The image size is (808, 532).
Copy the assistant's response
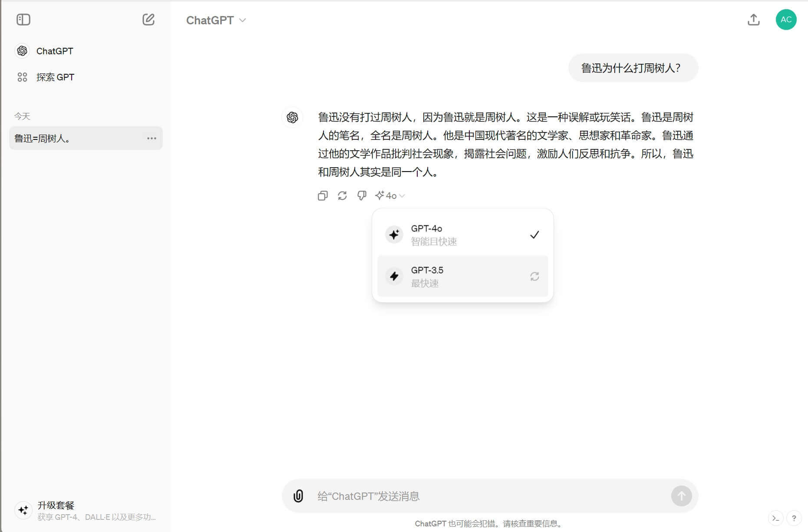323,195
